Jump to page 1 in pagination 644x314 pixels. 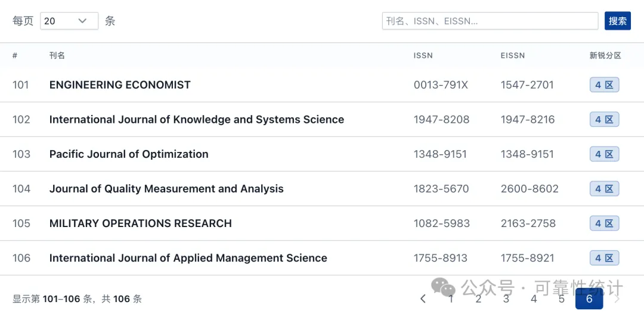tap(451, 299)
